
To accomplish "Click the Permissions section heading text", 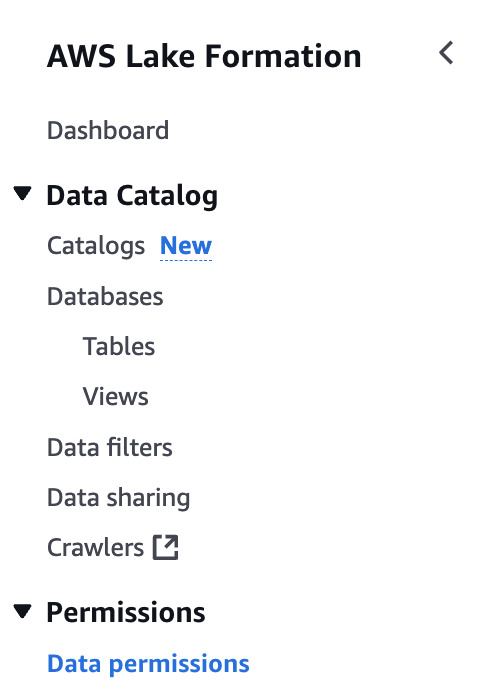I will 126,612.
